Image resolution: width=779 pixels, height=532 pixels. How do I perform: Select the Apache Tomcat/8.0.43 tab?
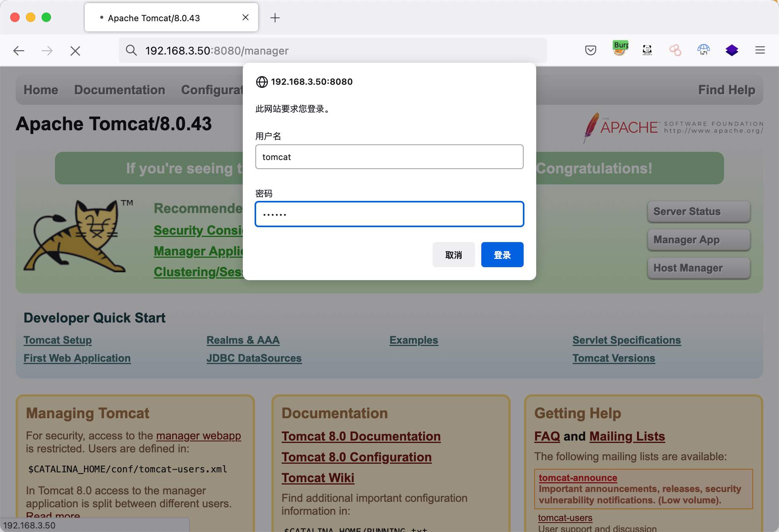coord(154,18)
